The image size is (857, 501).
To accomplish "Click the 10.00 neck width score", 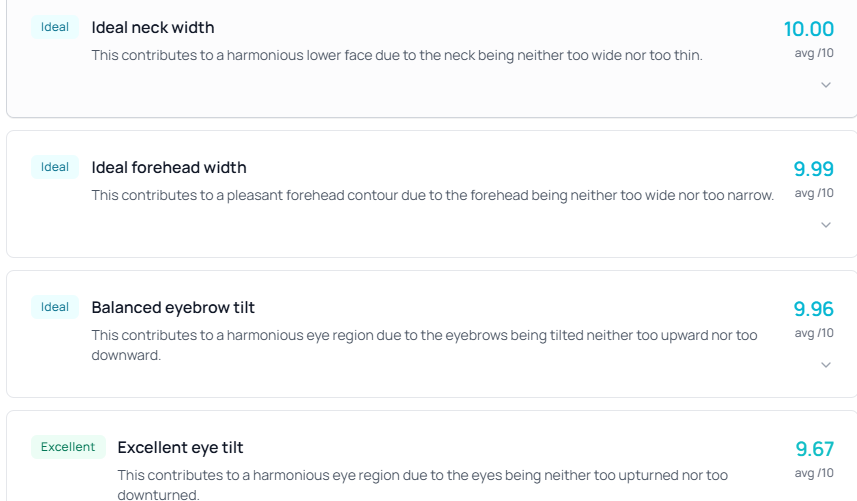I will [x=808, y=29].
